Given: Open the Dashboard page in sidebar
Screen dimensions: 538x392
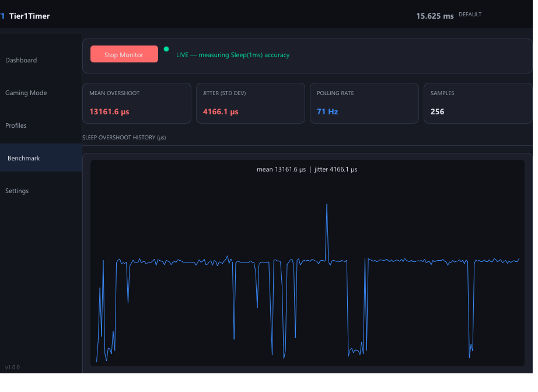Looking at the screenshot, I should coord(21,60).
